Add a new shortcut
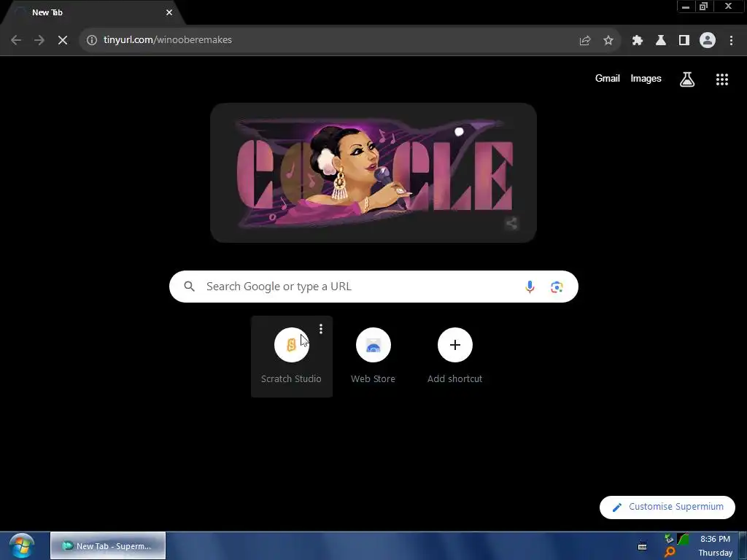Screen dimensions: 747x560 [455, 356]
